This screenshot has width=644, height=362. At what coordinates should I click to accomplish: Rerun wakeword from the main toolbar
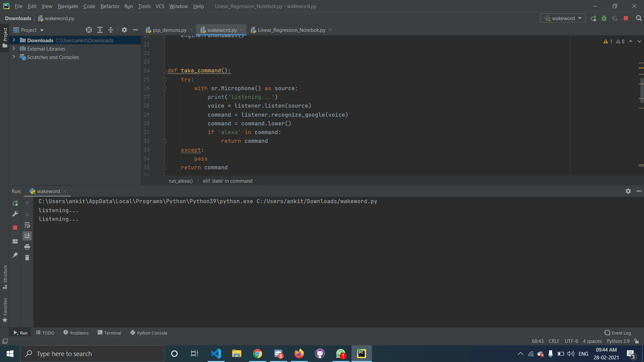[593, 18]
